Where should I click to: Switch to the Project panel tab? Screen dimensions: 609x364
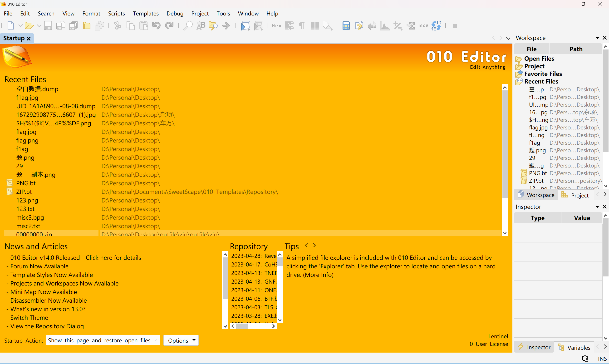point(575,195)
